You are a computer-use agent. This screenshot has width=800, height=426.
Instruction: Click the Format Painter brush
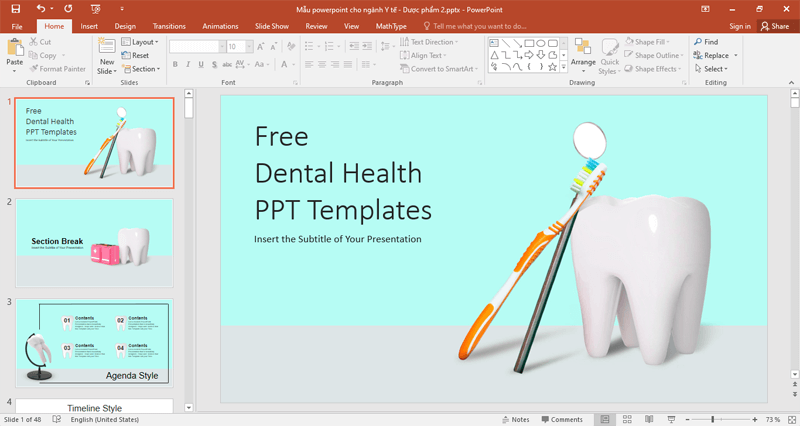coord(57,68)
